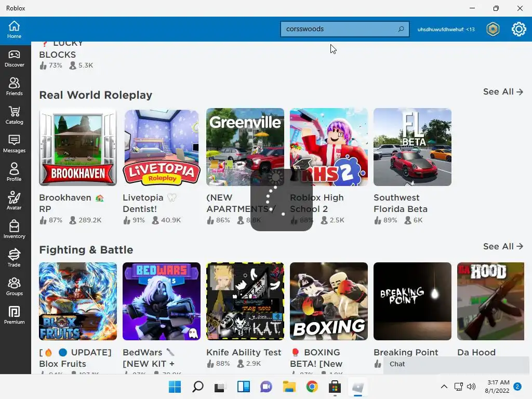Open the Robux balance icon
The image size is (532, 399).
click(493, 29)
